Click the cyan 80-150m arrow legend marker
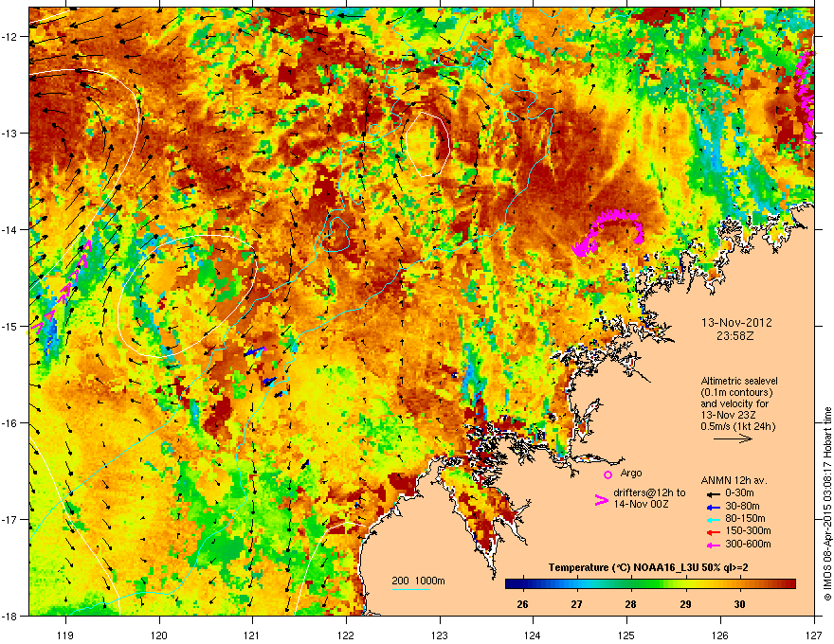Image resolution: width=834 pixels, height=644 pixels. point(713,519)
